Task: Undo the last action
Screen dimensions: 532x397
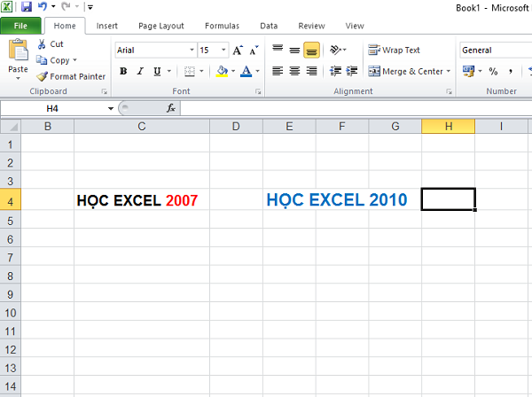Action: coord(42,6)
